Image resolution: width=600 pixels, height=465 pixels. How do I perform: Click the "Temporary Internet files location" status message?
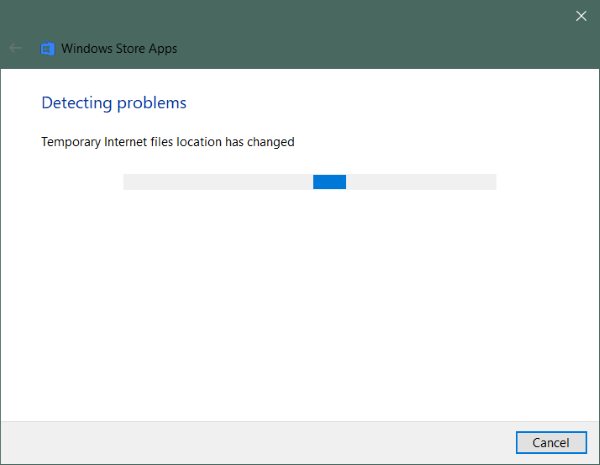tap(167, 142)
